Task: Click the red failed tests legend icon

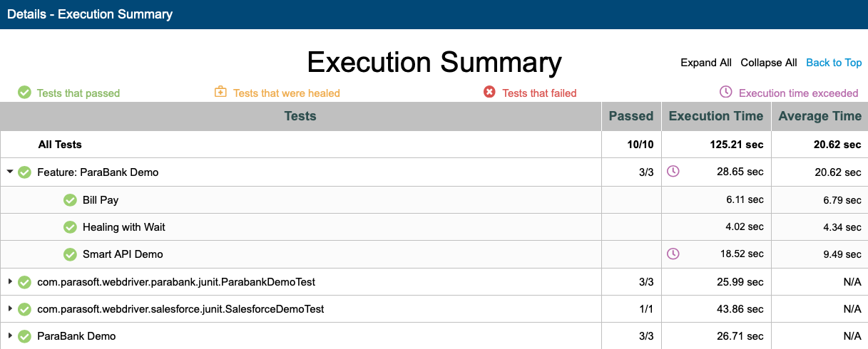Action: (489, 92)
